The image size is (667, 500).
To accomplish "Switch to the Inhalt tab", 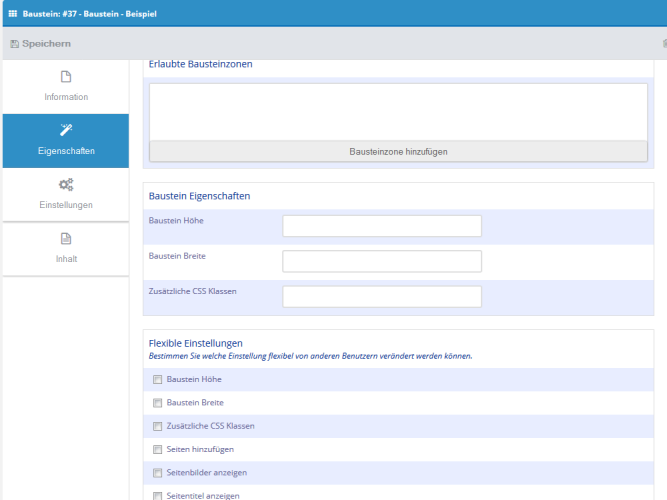I will click(66, 249).
